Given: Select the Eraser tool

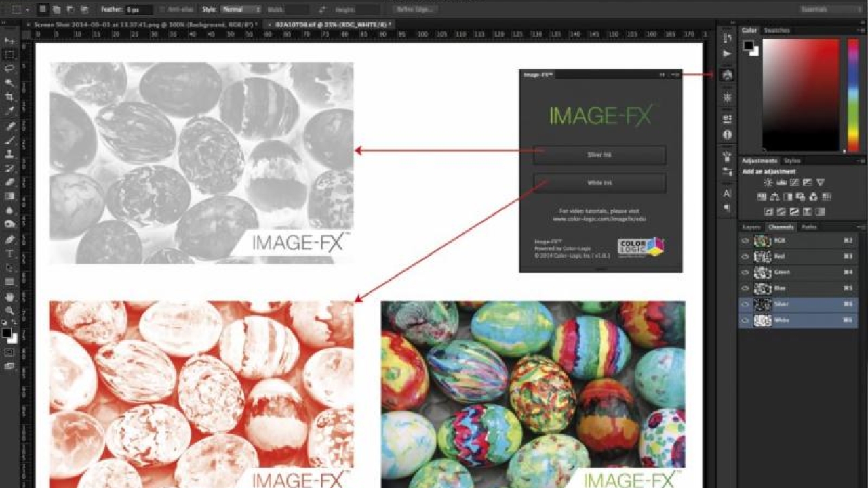Looking at the screenshot, I should tap(9, 182).
